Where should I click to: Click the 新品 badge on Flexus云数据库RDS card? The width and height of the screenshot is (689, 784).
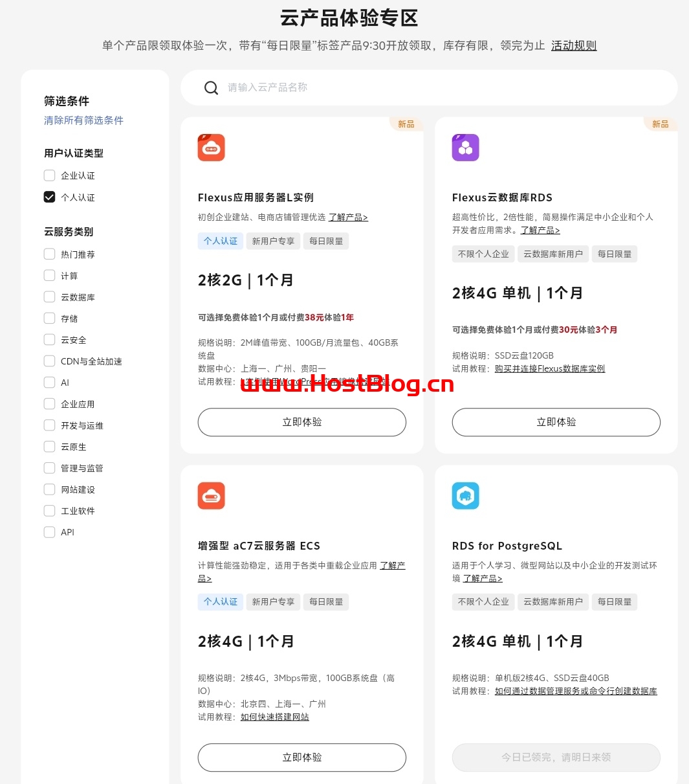[x=661, y=124]
